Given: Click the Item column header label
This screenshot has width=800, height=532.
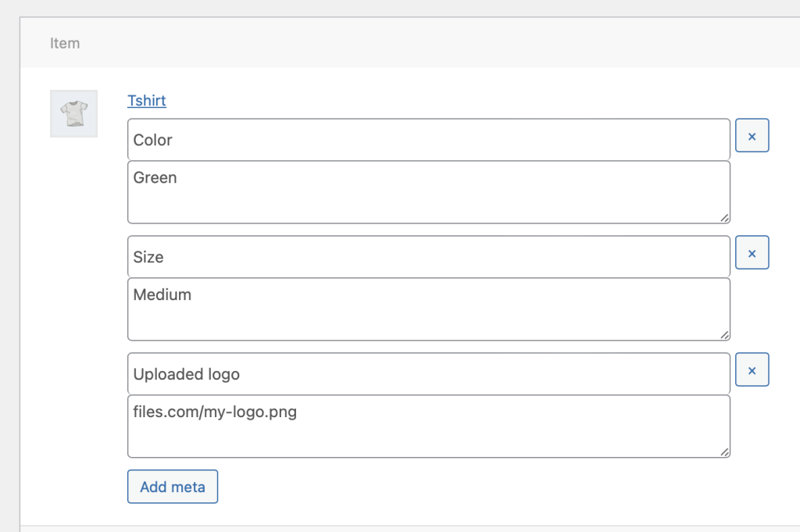Looking at the screenshot, I should (x=65, y=44).
